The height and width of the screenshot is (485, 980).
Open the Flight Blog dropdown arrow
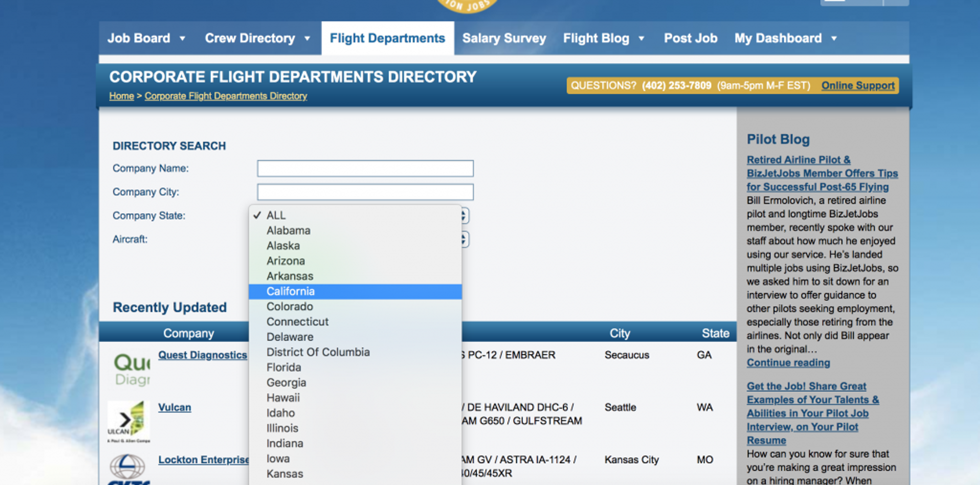pos(642,38)
